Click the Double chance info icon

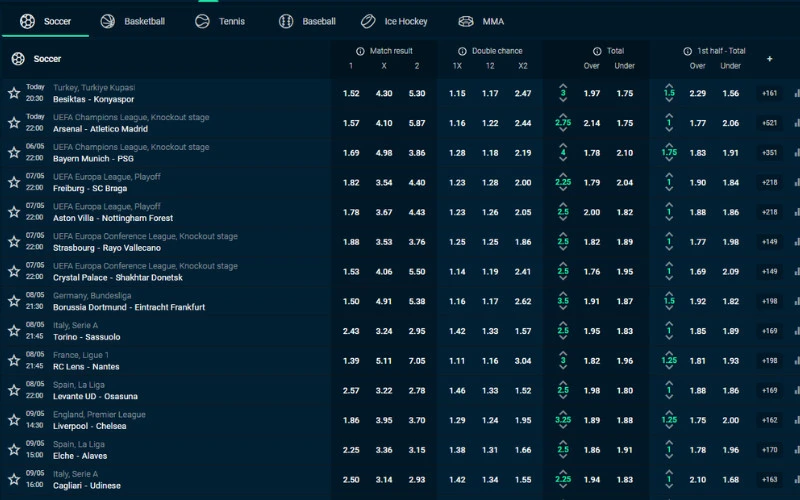(x=462, y=51)
